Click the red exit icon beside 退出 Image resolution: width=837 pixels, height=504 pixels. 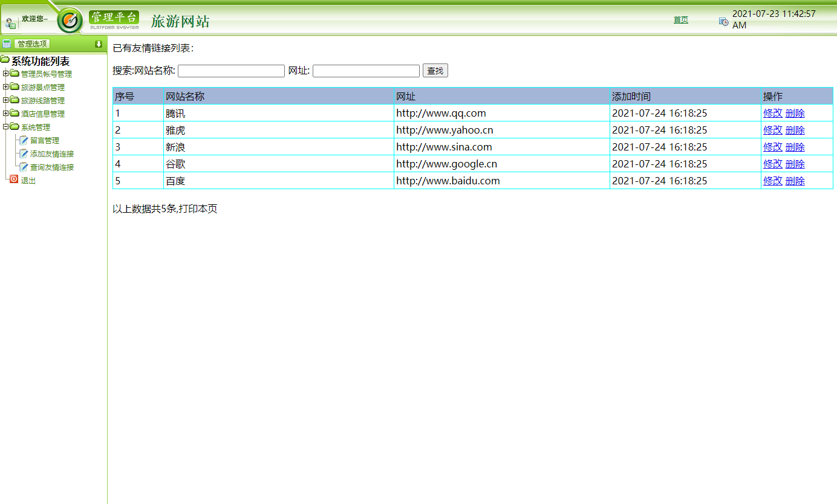[14, 179]
